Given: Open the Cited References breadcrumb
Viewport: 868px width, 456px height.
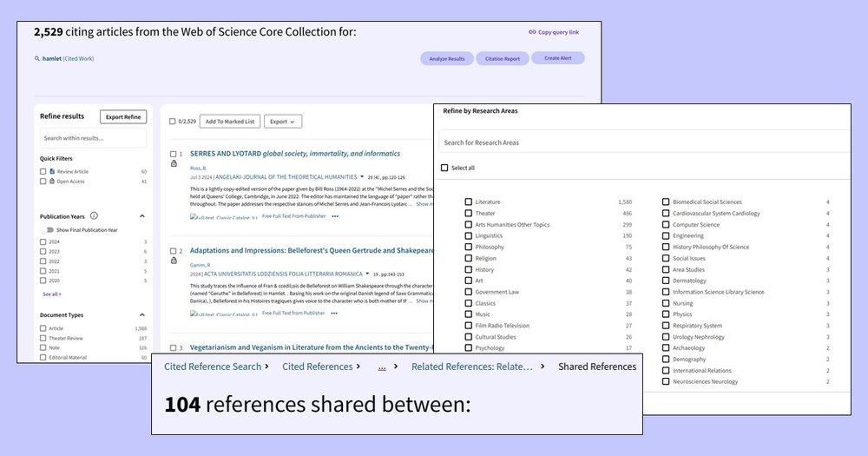Looking at the screenshot, I should (317, 367).
